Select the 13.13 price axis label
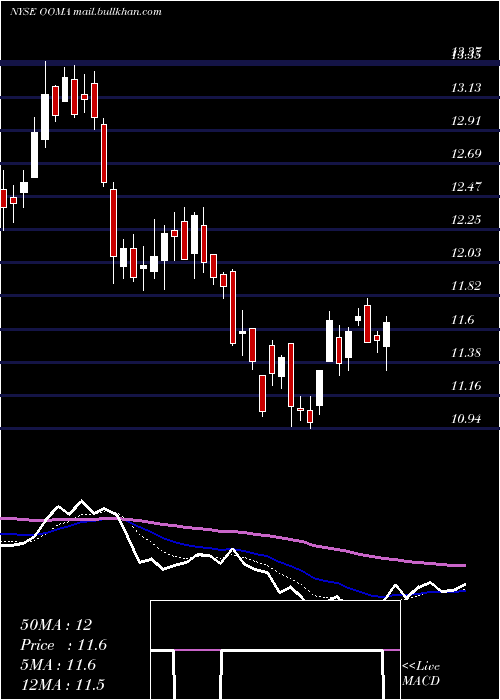 (466, 88)
